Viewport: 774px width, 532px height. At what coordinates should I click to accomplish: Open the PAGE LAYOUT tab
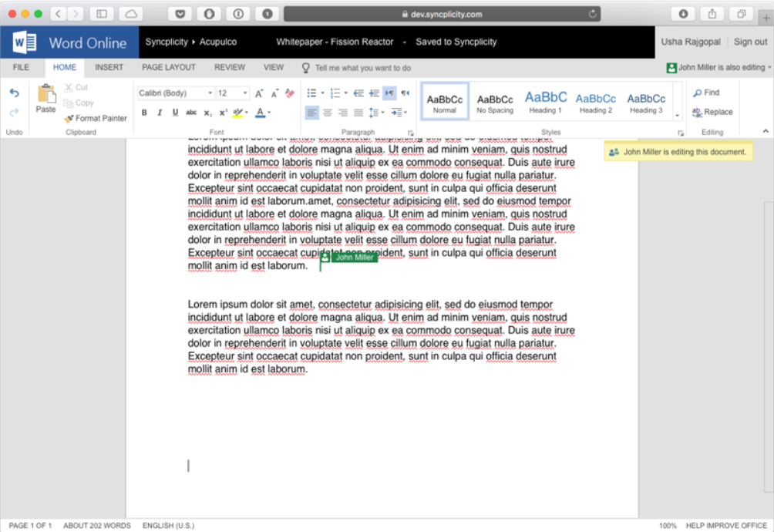pos(169,67)
